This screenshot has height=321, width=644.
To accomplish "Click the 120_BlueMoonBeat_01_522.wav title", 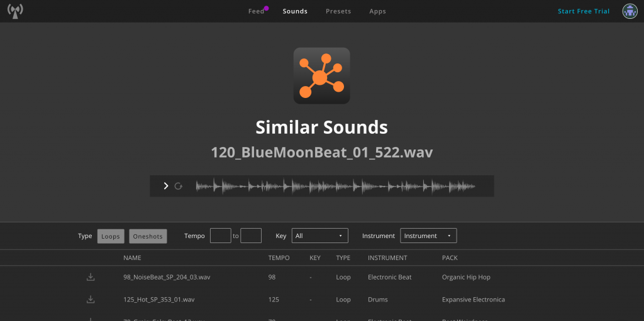I will 321,152.
